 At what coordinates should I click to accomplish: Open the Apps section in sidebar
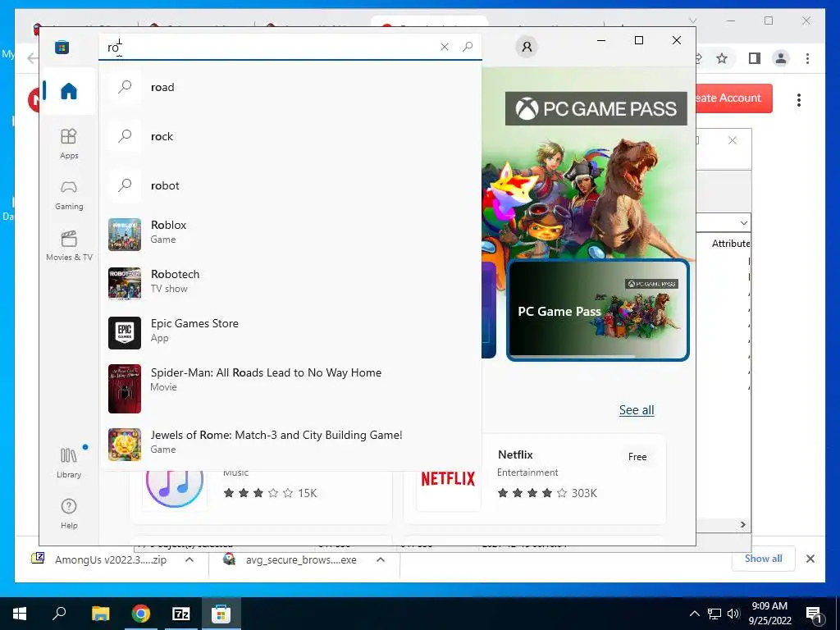click(x=69, y=144)
